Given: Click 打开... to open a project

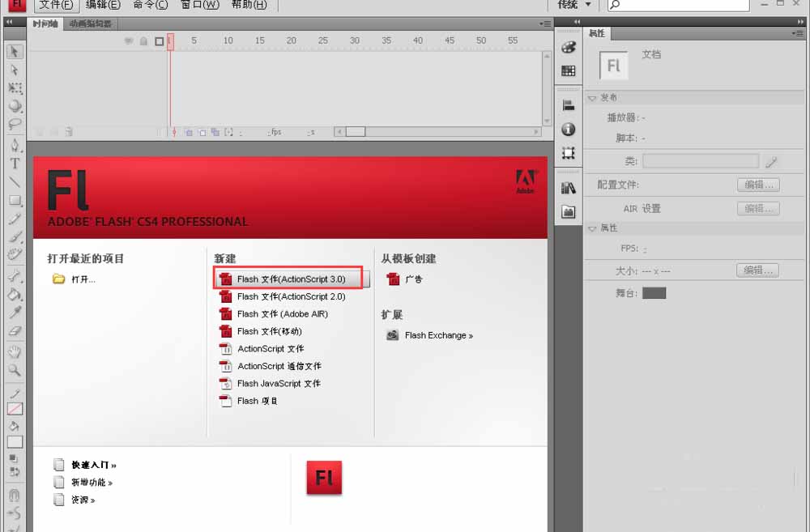Looking at the screenshot, I should pyautogui.click(x=74, y=279).
